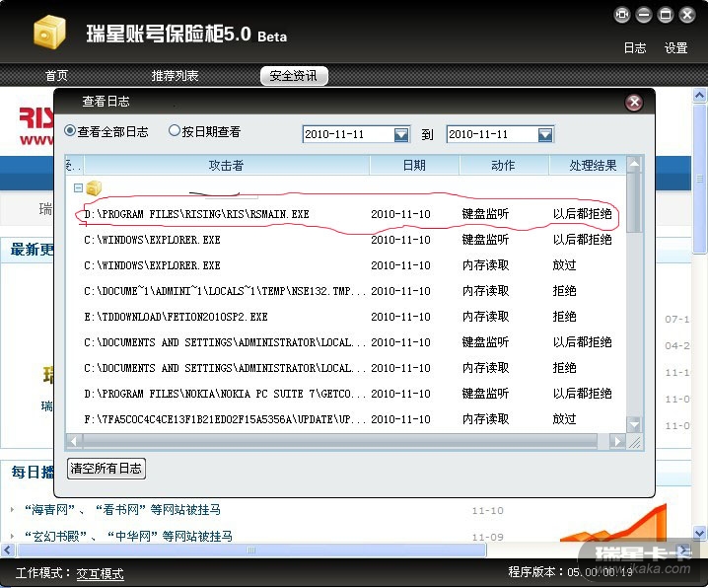Image resolution: width=708 pixels, height=588 pixels.
Task: Open 设置 from the top right
Action: [x=675, y=48]
